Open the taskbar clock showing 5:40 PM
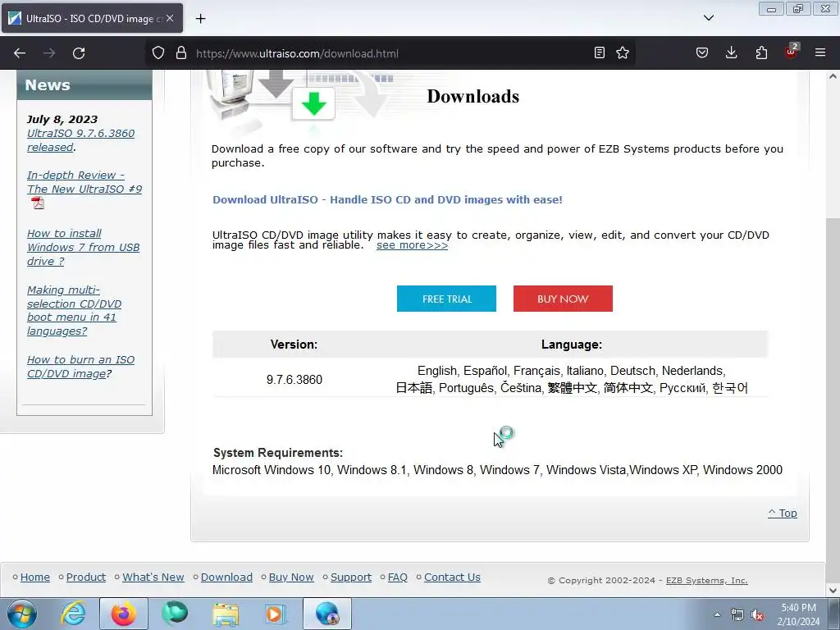The height and width of the screenshot is (630, 840). [x=798, y=614]
